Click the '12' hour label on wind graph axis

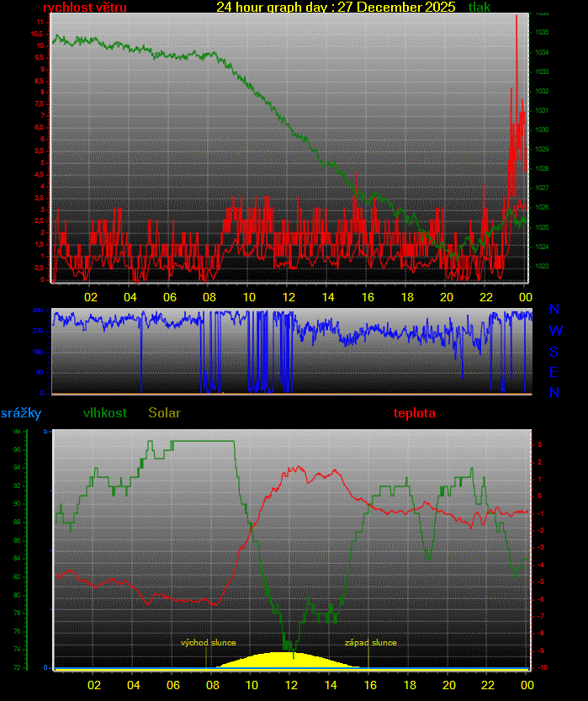coord(289,297)
